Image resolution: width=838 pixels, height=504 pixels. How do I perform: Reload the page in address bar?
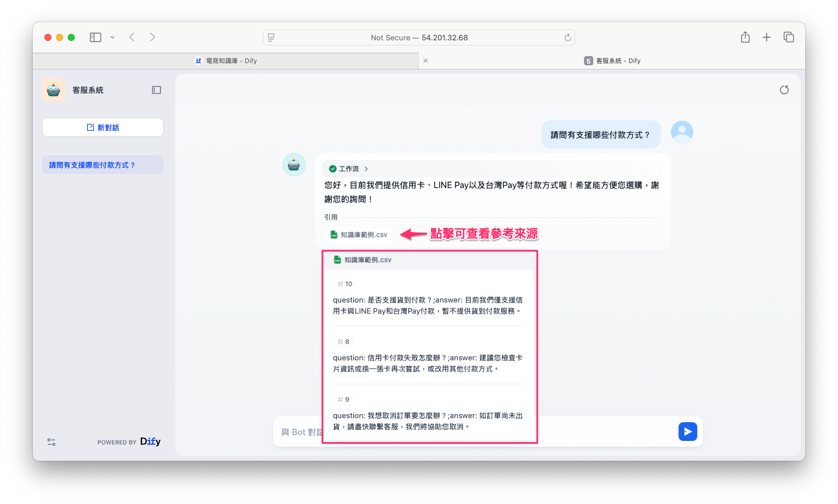click(567, 37)
